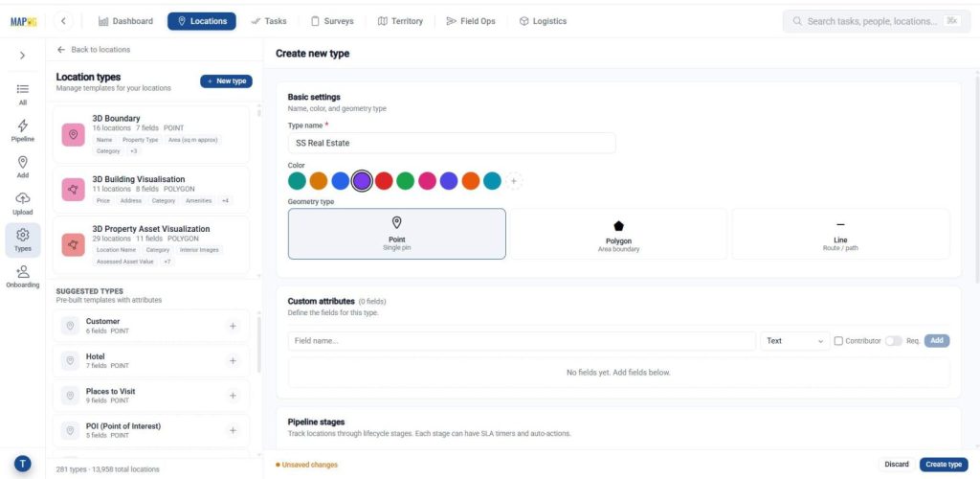Expand the left sidebar chevron

23,56
